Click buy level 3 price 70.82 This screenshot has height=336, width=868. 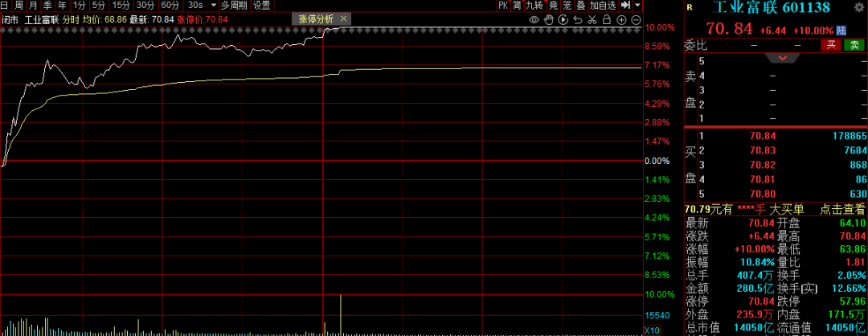763,165
